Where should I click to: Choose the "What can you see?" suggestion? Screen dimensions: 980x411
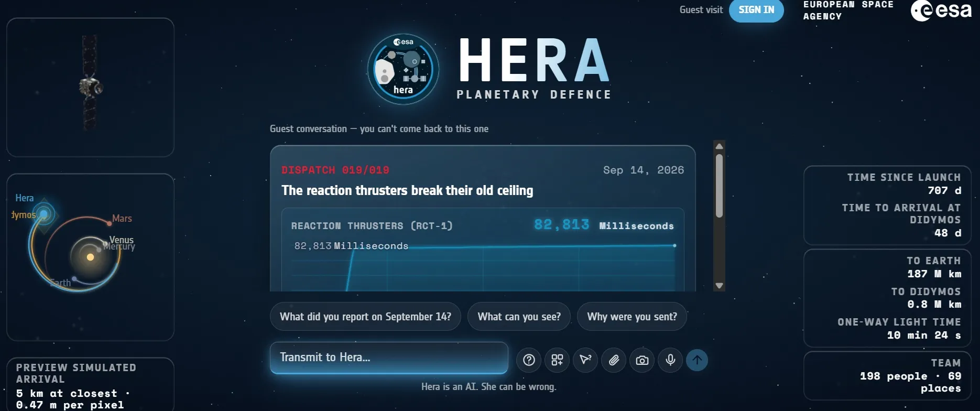519,317
